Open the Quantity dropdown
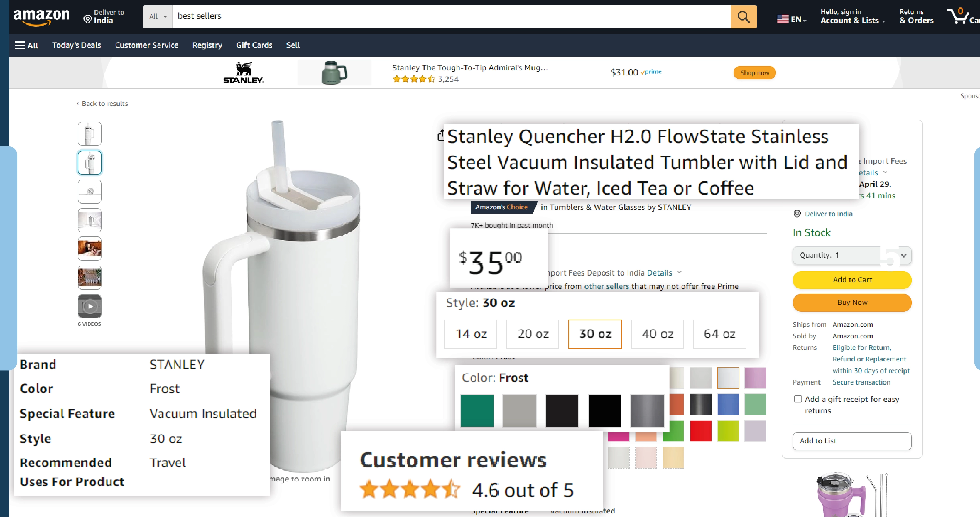This screenshot has height=517, width=980. tap(852, 255)
